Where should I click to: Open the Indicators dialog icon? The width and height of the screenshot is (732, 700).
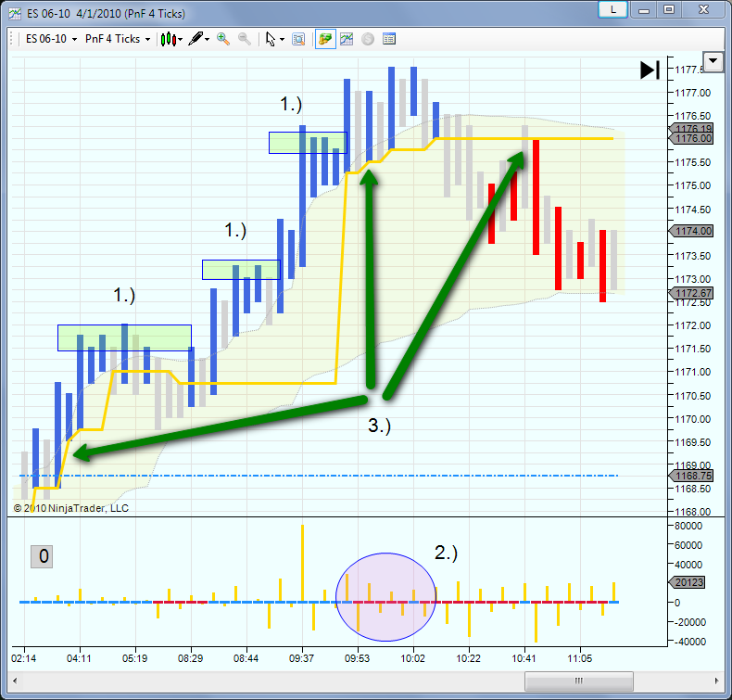pos(347,39)
